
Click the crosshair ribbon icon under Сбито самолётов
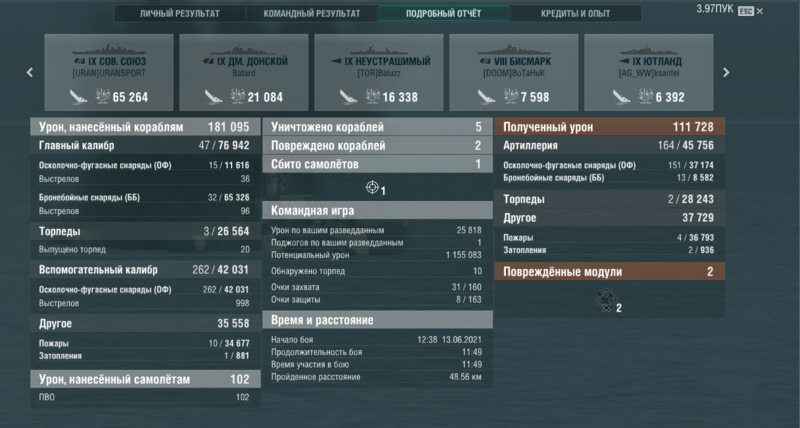(374, 188)
